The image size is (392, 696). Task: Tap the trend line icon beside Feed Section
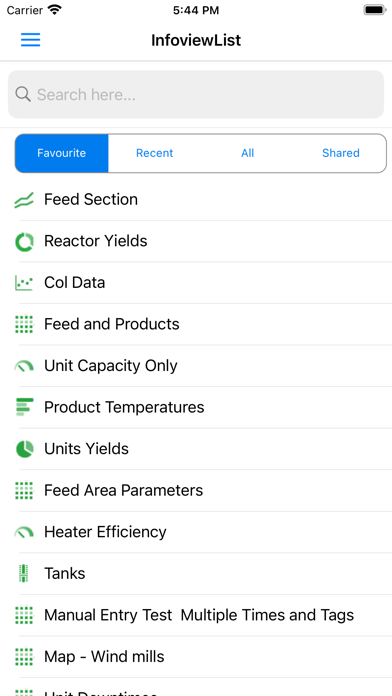24,200
